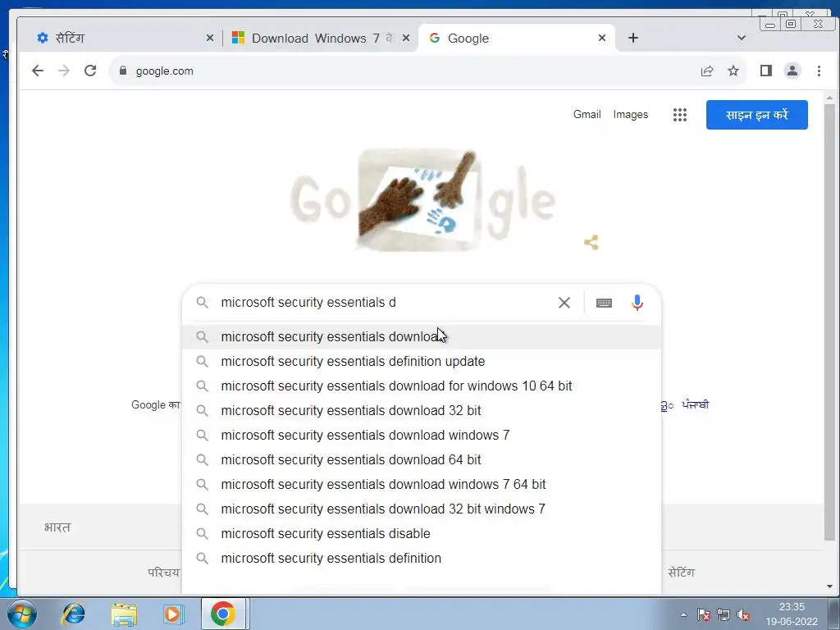This screenshot has height=630, width=840.
Task: Go back using the browser back arrow
Action: [38, 71]
